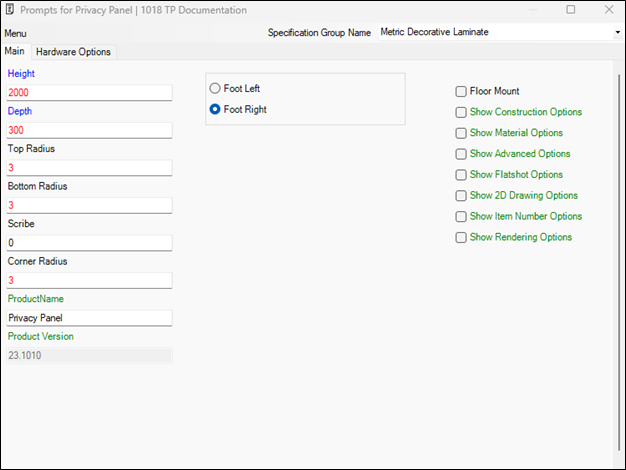The width and height of the screenshot is (626, 470).
Task: Enable Show Rendering Options
Action: 461,238
